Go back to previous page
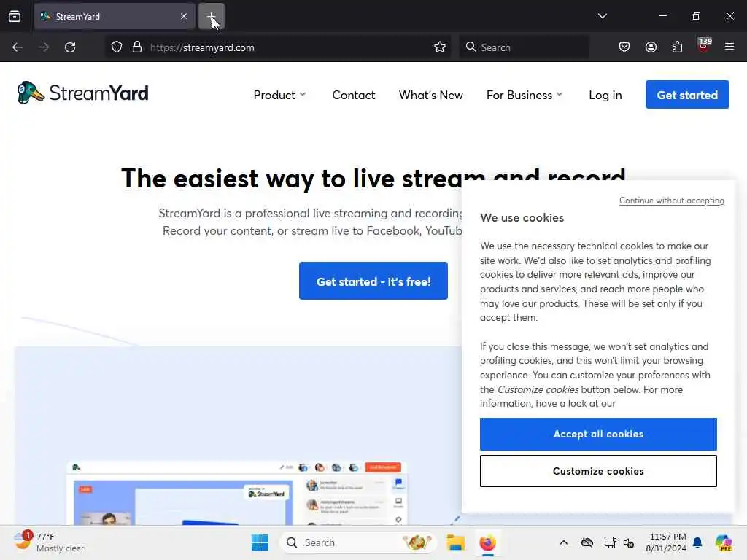This screenshot has width=747, height=560. click(18, 47)
